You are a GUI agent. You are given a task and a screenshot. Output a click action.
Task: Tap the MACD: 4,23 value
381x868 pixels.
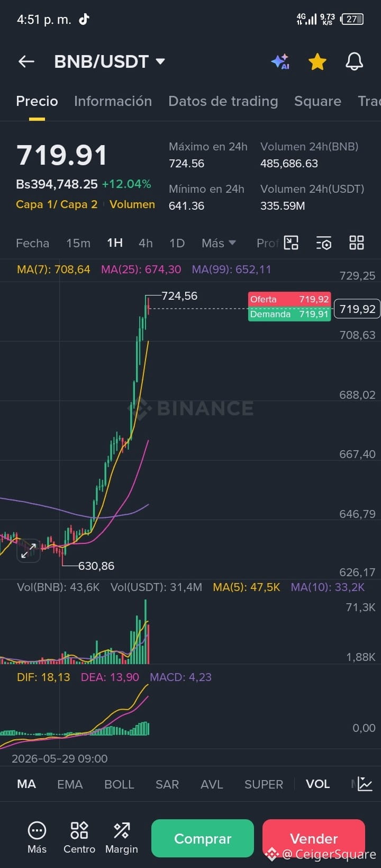point(181,677)
